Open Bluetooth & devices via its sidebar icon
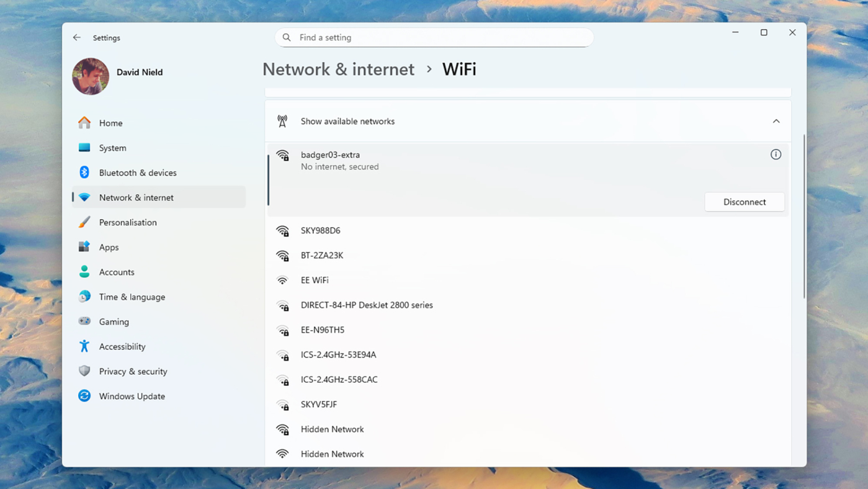Image resolution: width=868 pixels, height=489 pixels. 84,173
